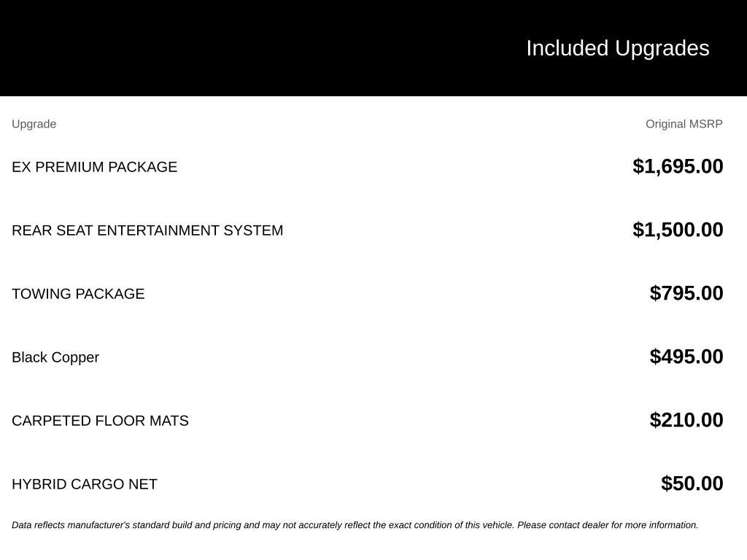Image resolution: width=747 pixels, height=560 pixels.
Task: Click the $795.00 price value
Action: (686, 293)
